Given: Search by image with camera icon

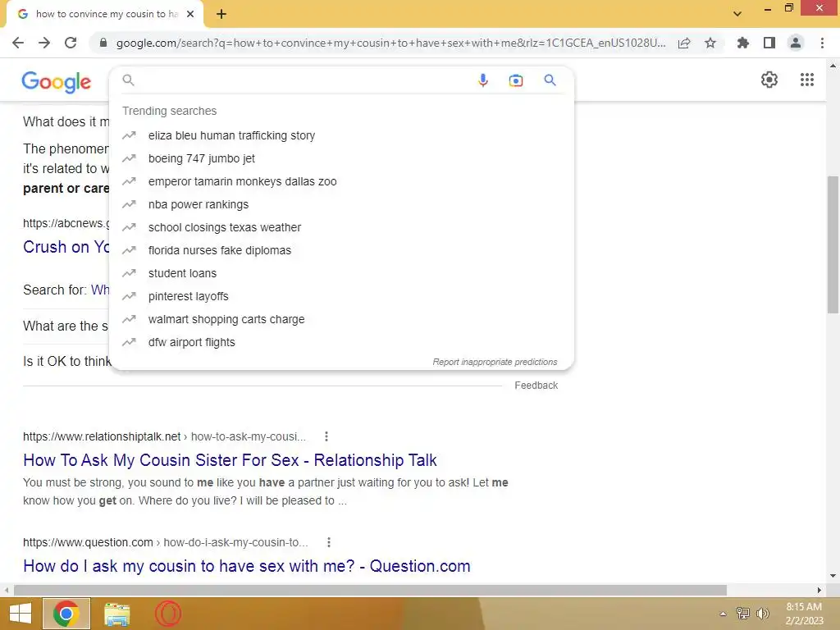Looking at the screenshot, I should [x=516, y=80].
